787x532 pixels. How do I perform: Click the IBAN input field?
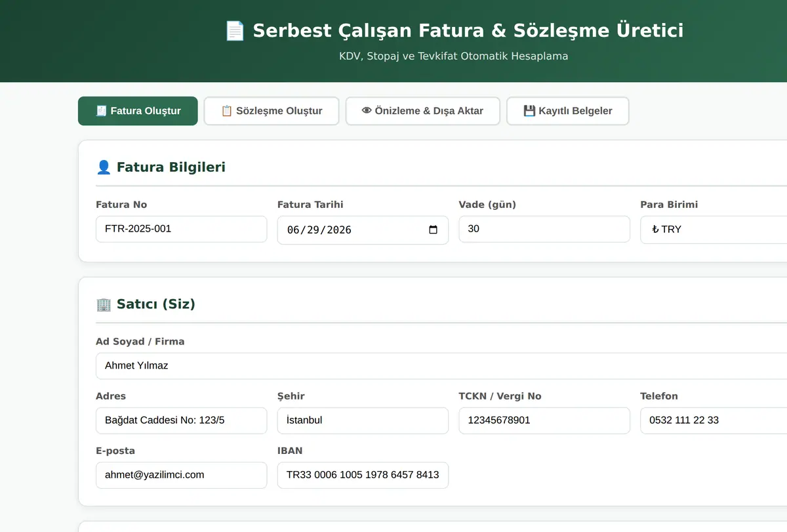(363, 475)
